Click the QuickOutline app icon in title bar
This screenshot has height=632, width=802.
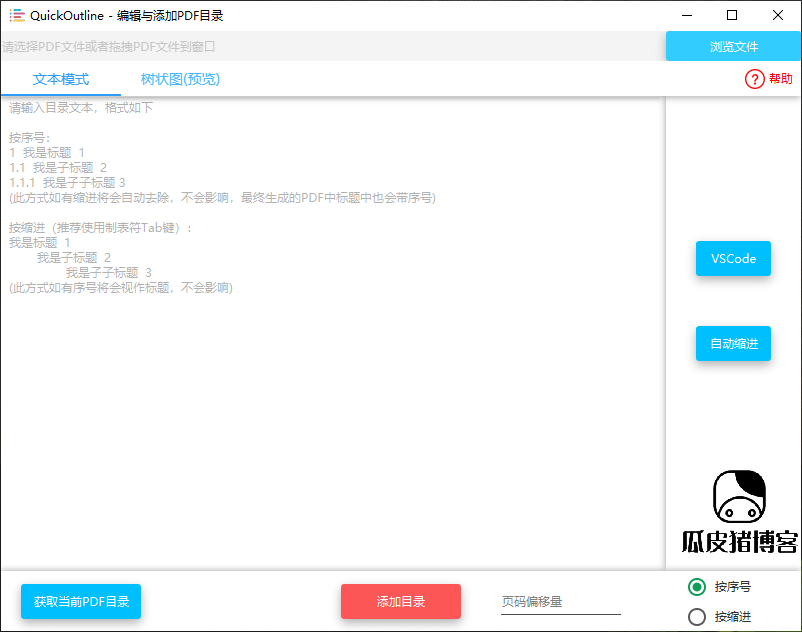[17, 15]
